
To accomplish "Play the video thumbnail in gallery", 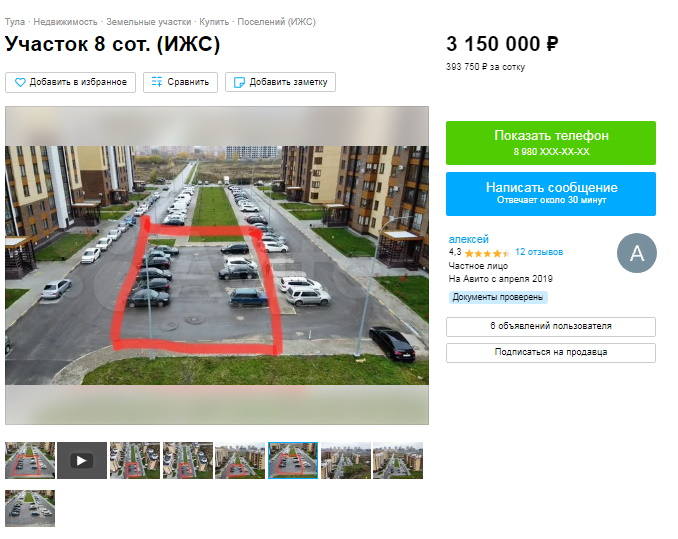I will click(82, 460).
